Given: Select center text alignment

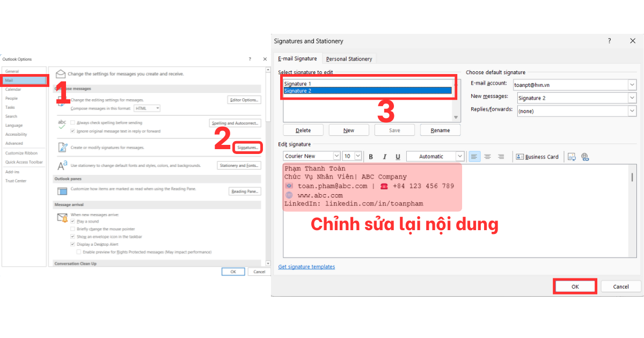Looking at the screenshot, I should click(487, 156).
